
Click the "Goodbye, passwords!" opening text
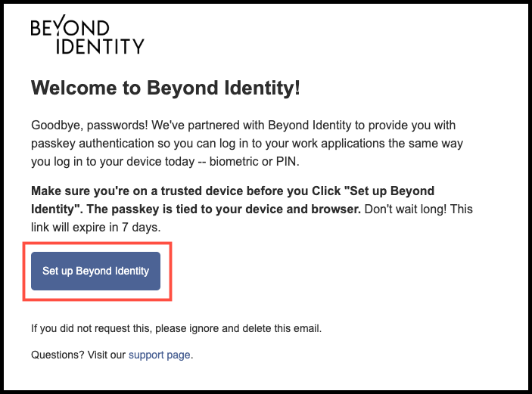pos(89,126)
